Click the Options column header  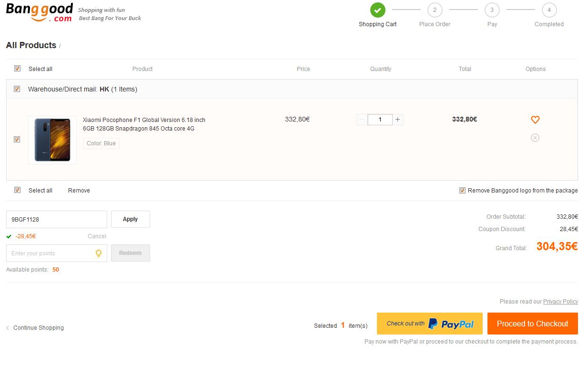[536, 69]
